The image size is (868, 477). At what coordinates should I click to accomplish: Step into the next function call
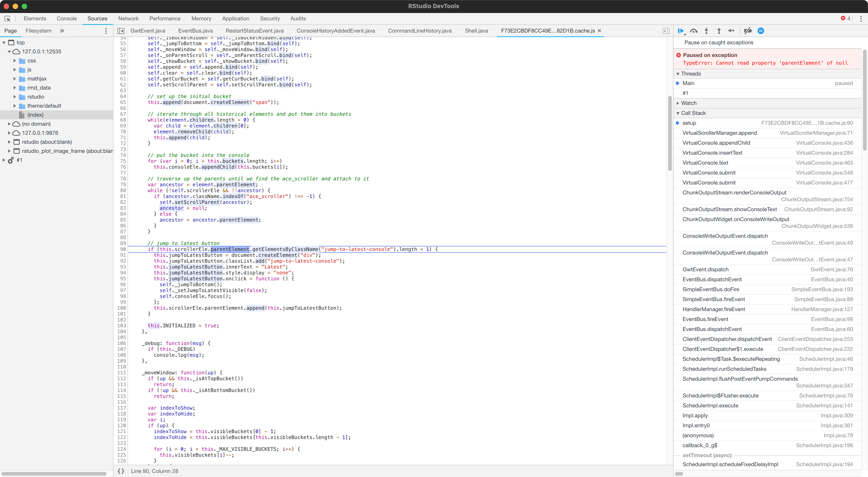click(x=706, y=31)
